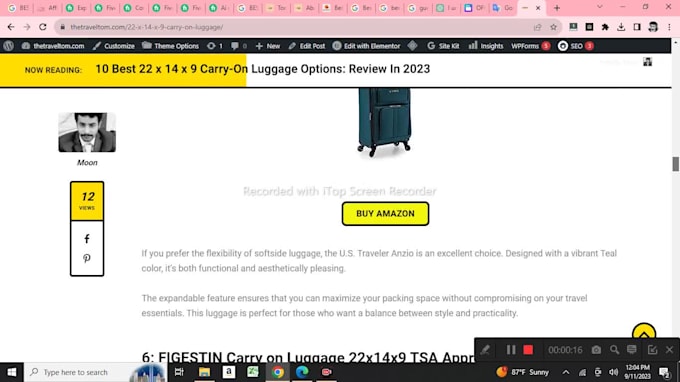Stop the screen recording
Image resolution: width=680 pixels, height=382 pixels.
click(528, 350)
